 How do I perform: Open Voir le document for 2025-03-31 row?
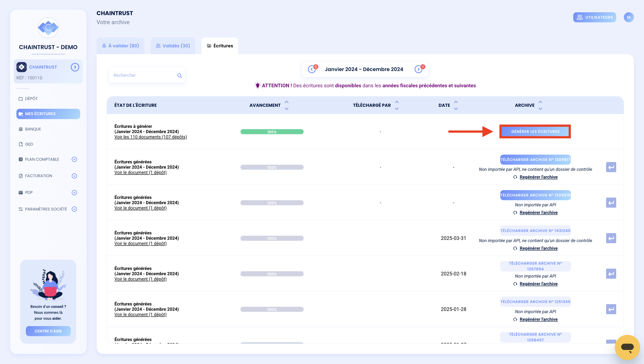(140, 244)
